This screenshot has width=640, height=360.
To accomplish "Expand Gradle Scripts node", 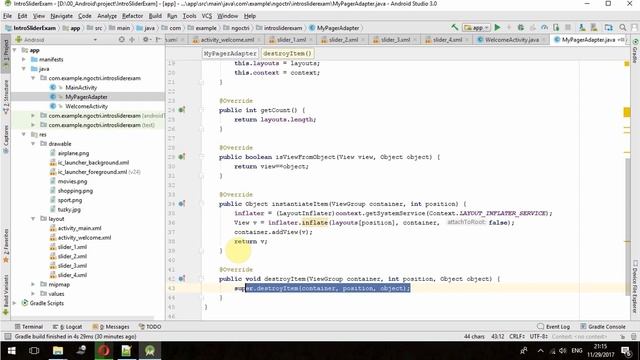I will click(x=15, y=303).
